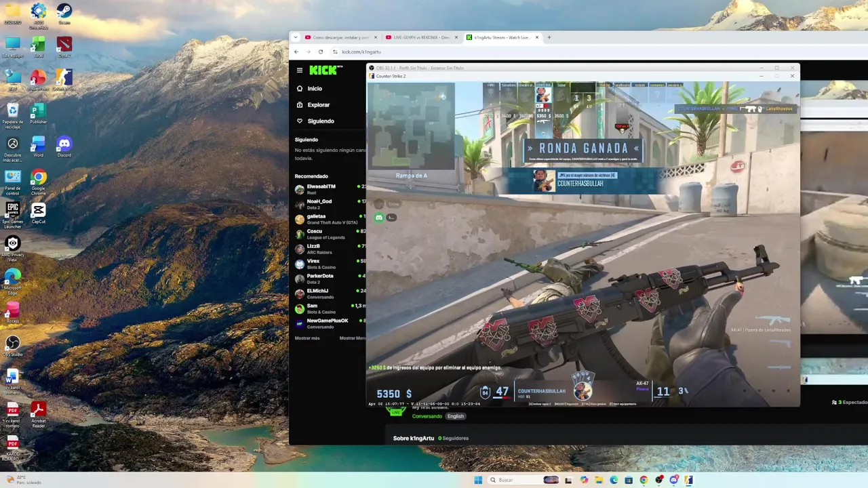
Task: Switch to Como descargar, instalar tab
Action: 340,37
